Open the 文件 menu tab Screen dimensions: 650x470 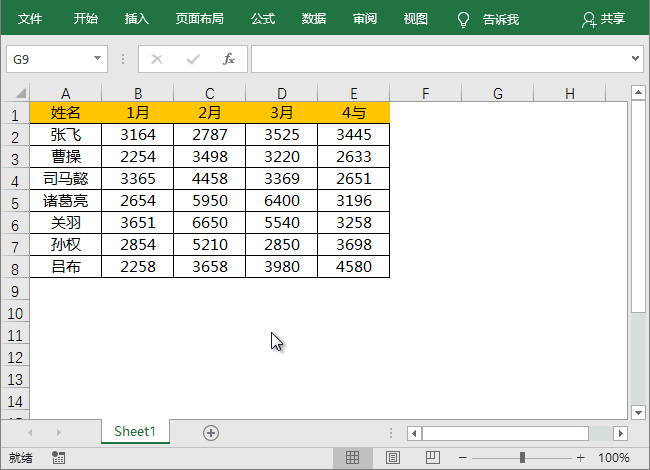tap(30, 19)
